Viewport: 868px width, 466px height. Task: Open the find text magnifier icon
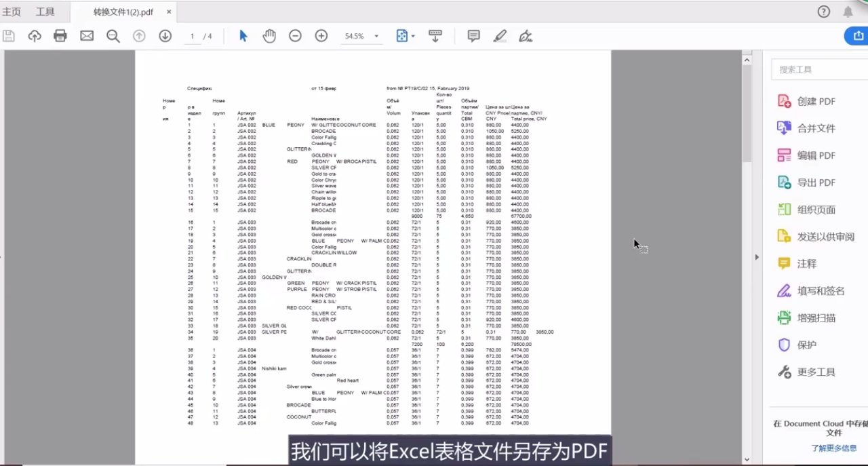click(x=113, y=36)
